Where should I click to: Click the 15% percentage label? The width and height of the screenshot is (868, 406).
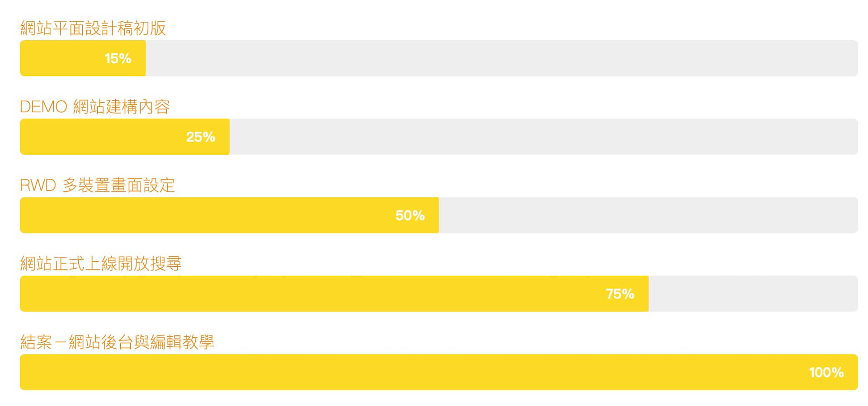[x=118, y=58]
